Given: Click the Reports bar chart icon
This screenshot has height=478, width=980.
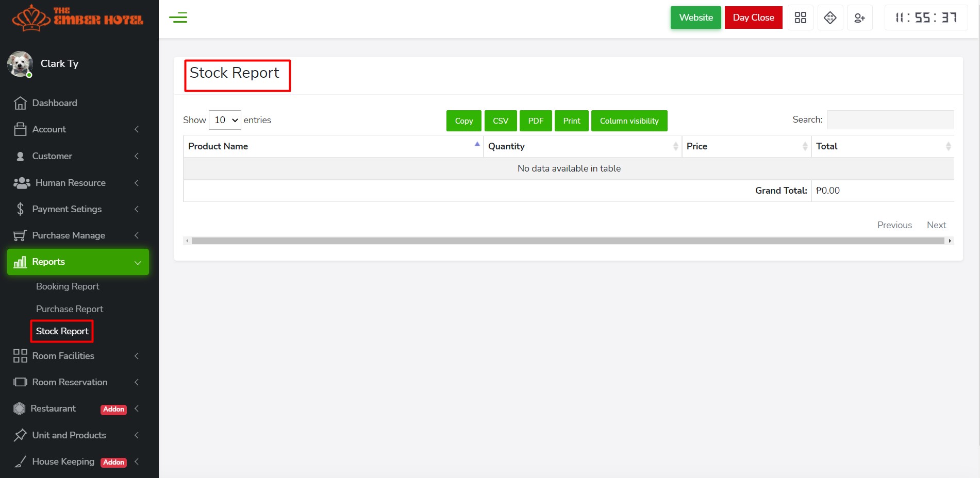Looking at the screenshot, I should [x=20, y=262].
